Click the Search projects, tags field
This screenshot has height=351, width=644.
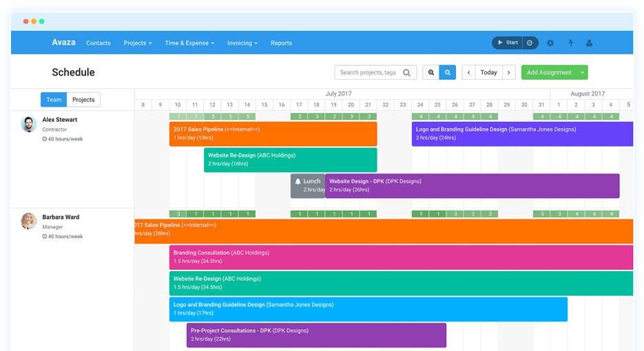coord(368,72)
